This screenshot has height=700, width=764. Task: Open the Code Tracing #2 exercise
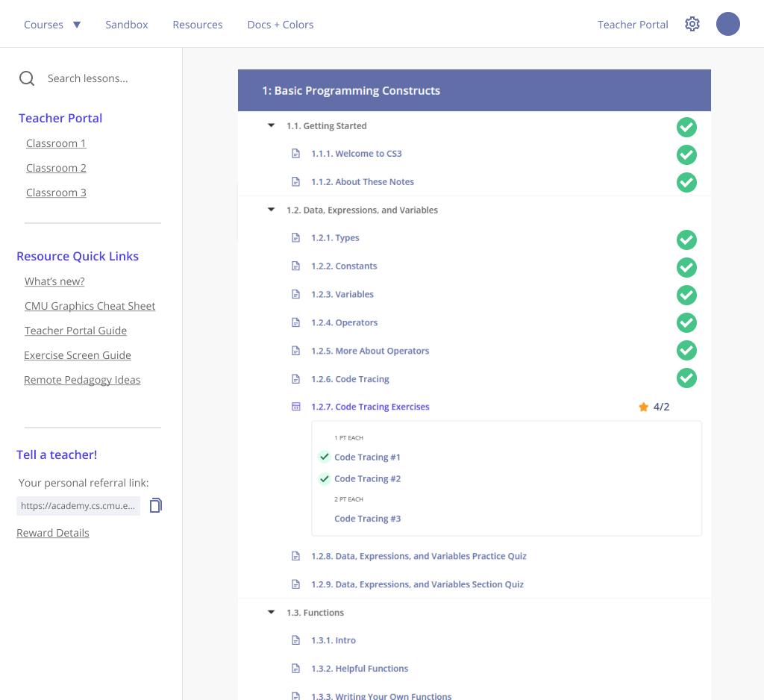tap(367, 478)
